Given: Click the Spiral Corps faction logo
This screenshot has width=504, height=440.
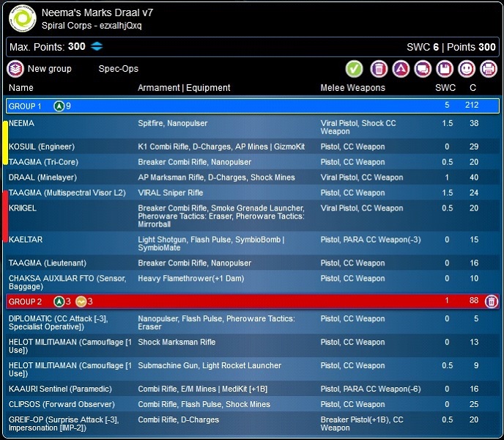Looking at the screenshot, I should pyautogui.click(x=22, y=19).
